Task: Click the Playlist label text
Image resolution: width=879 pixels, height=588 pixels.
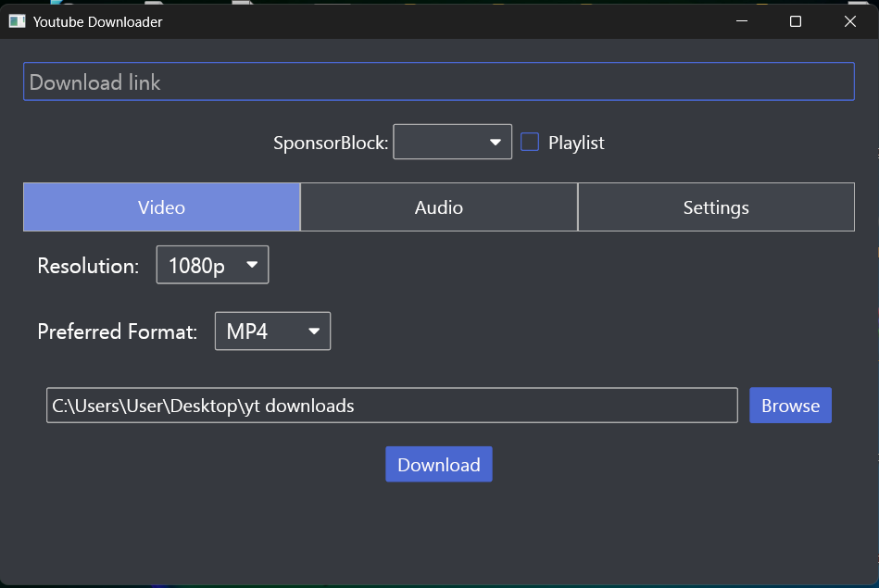Action: [x=576, y=143]
